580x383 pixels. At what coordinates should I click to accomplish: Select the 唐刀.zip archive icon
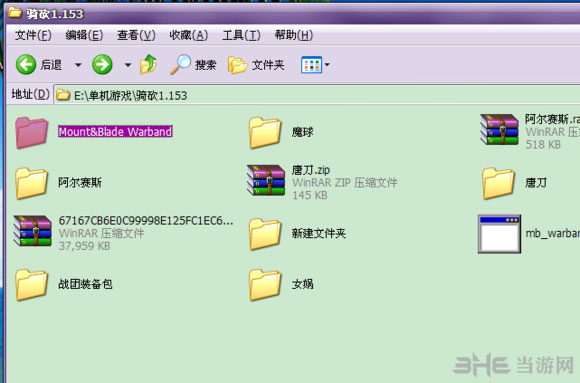(x=266, y=180)
